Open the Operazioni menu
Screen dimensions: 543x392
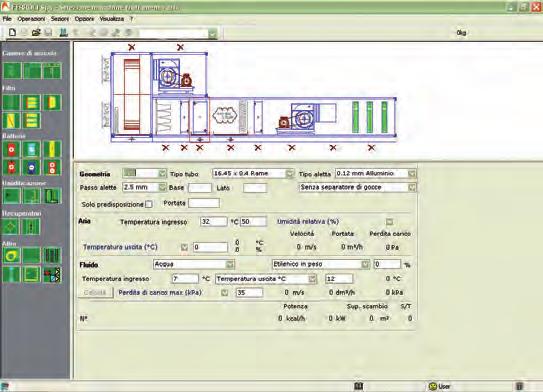coord(31,19)
